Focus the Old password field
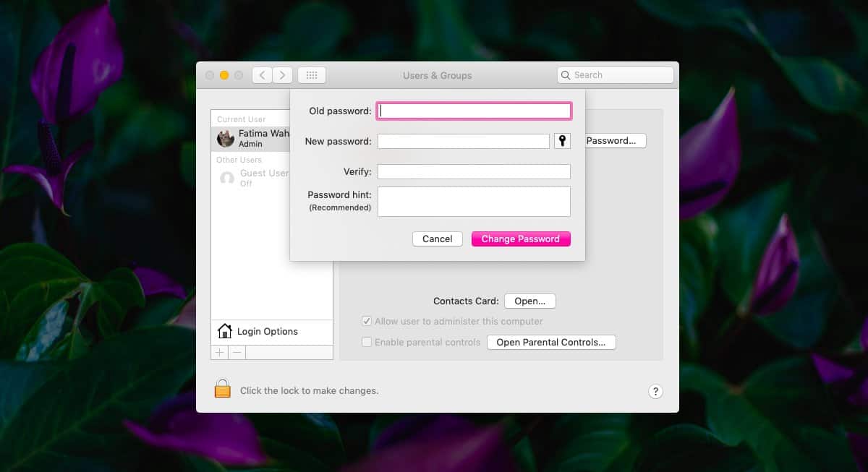Image resolution: width=868 pixels, height=472 pixels. [474, 111]
